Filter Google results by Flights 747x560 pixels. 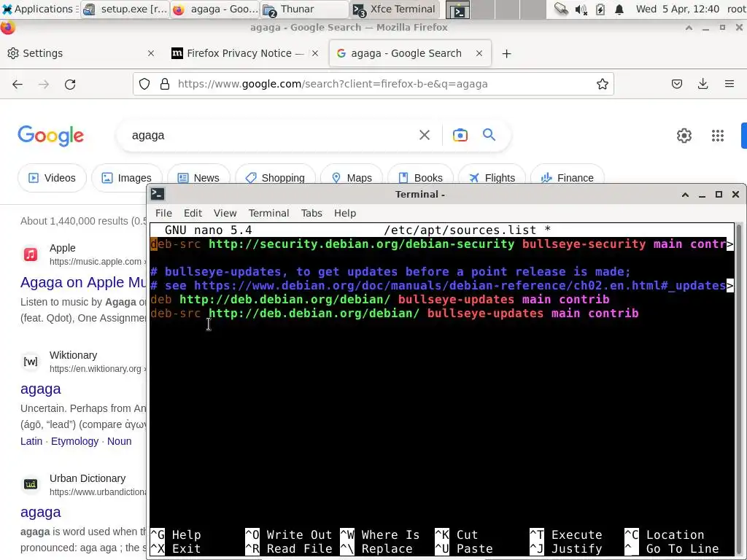click(492, 178)
